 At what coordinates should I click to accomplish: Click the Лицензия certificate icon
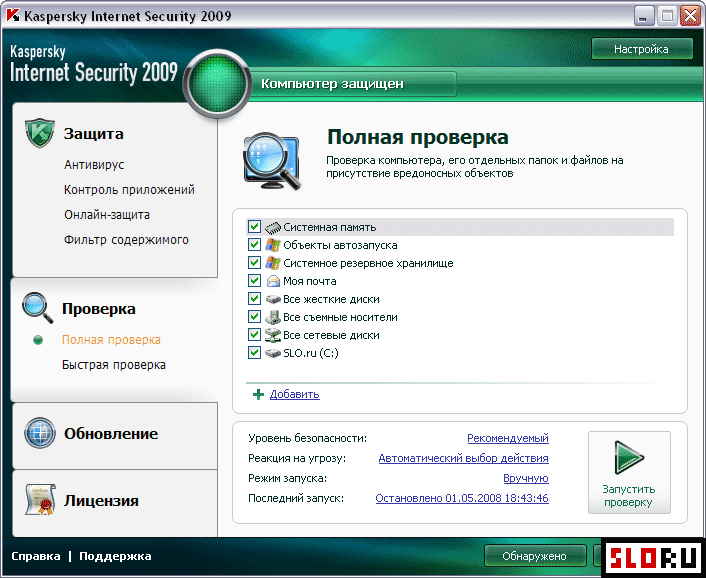(x=40, y=499)
